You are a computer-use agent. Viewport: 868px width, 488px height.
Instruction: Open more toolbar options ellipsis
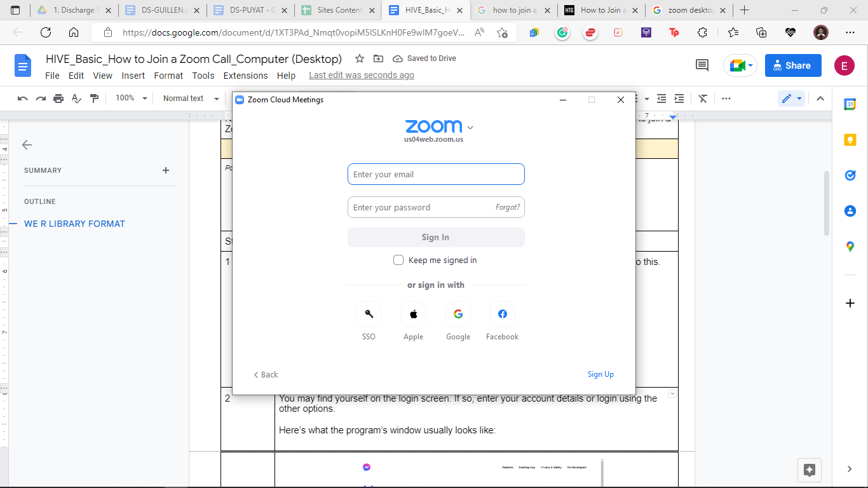[x=726, y=98]
